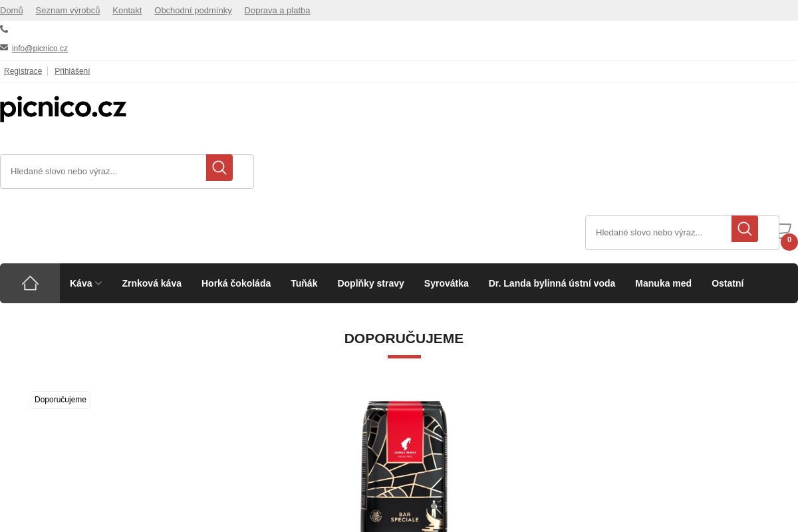The height and width of the screenshot is (532, 798).
Task: Open Obchodní podmínky link
Action: pos(193,10)
